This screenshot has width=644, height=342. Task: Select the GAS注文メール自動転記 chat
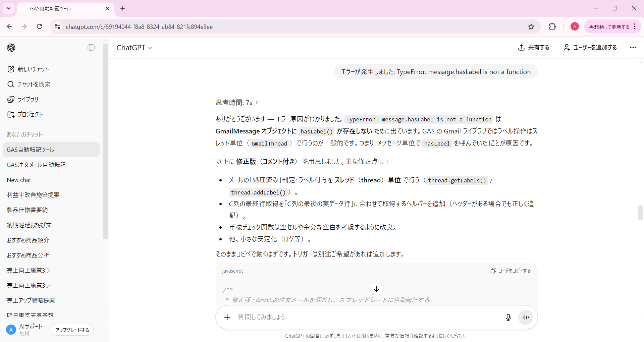[x=36, y=165]
